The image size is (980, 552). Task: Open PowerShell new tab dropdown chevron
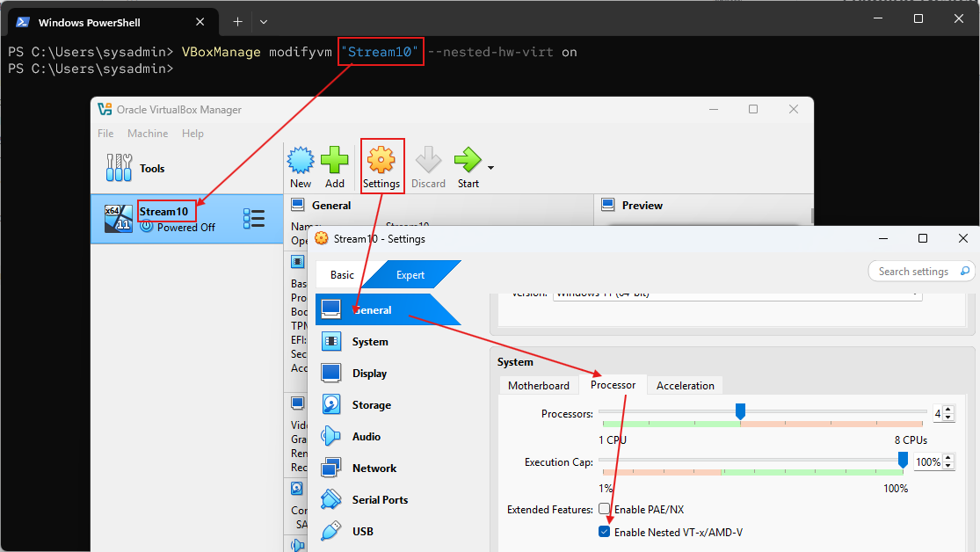pos(264,21)
